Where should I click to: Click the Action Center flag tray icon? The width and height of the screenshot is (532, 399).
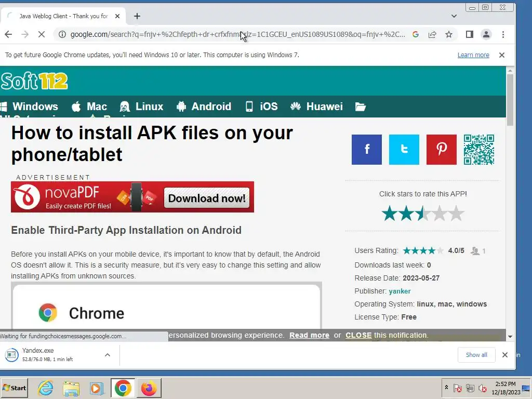pos(458,388)
